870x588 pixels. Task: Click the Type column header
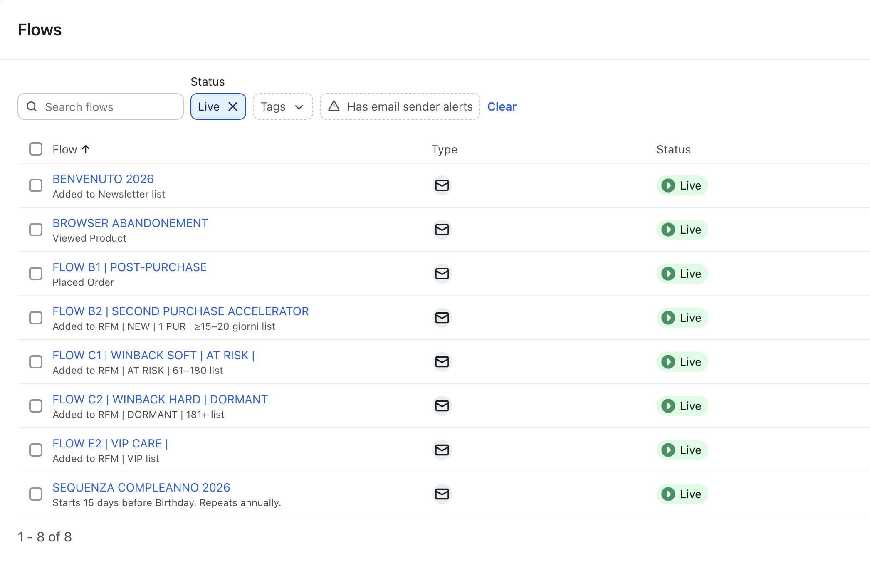(x=444, y=149)
